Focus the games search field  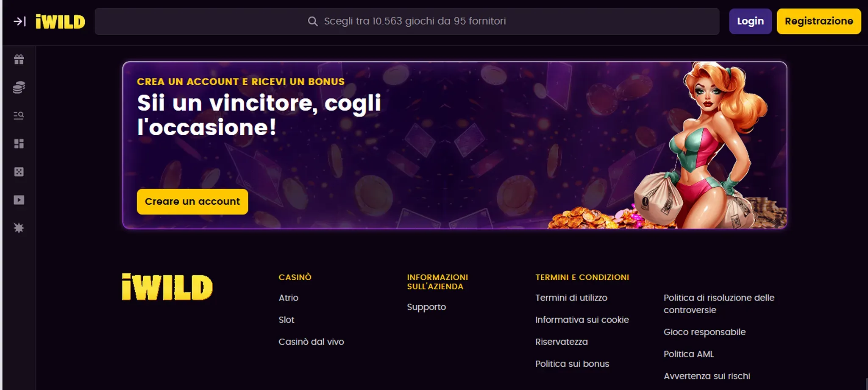click(407, 21)
